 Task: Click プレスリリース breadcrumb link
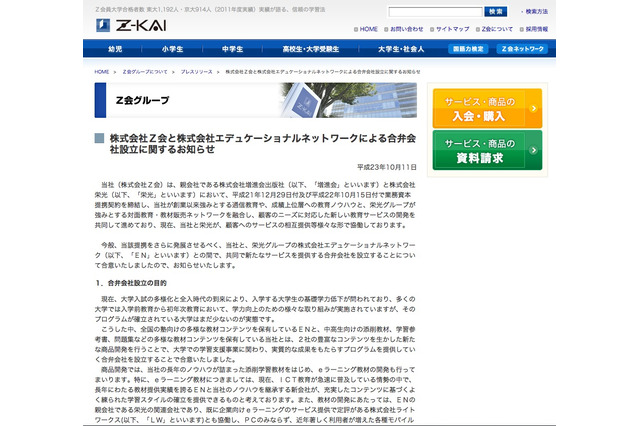(x=196, y=72)
